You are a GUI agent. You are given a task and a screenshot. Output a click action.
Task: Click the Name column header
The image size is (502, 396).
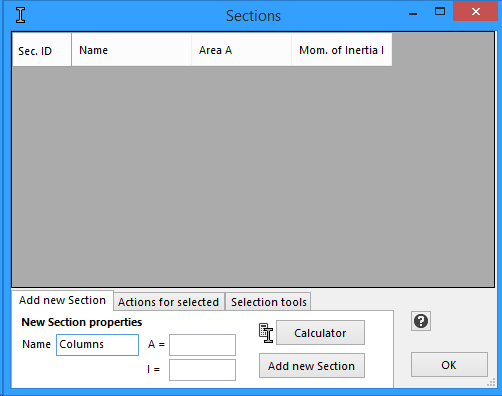coord(132,50)
